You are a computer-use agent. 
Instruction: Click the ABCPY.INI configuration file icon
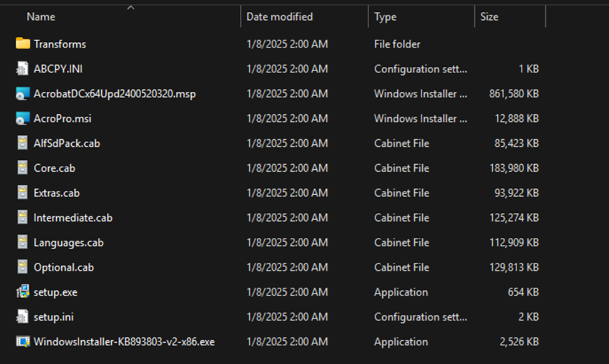click(22, 69)
